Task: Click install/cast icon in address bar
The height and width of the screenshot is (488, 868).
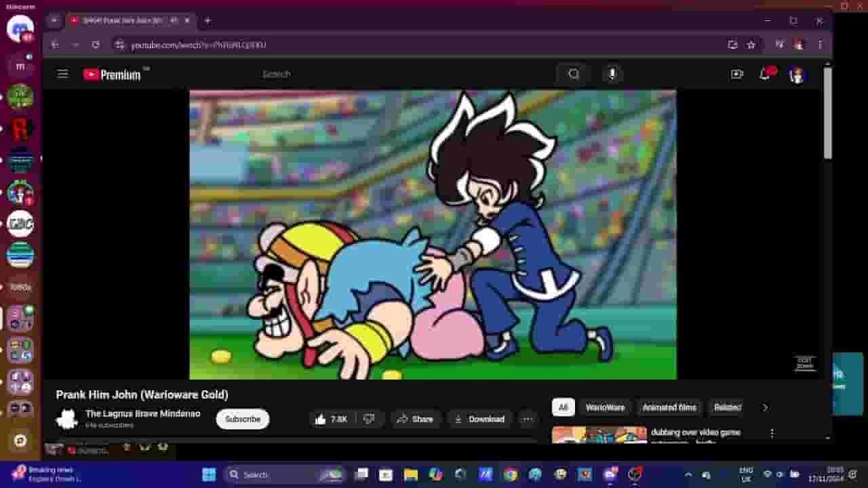Action: pyautogui.click(x=732, y=45)
